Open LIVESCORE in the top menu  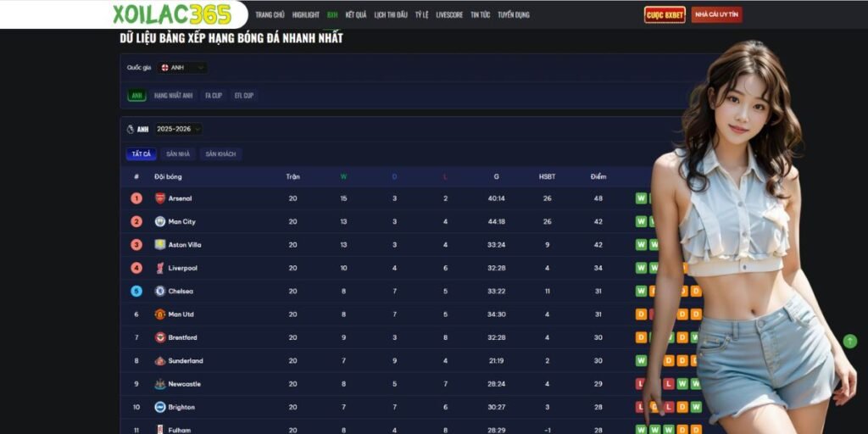[x=449, y=15]
